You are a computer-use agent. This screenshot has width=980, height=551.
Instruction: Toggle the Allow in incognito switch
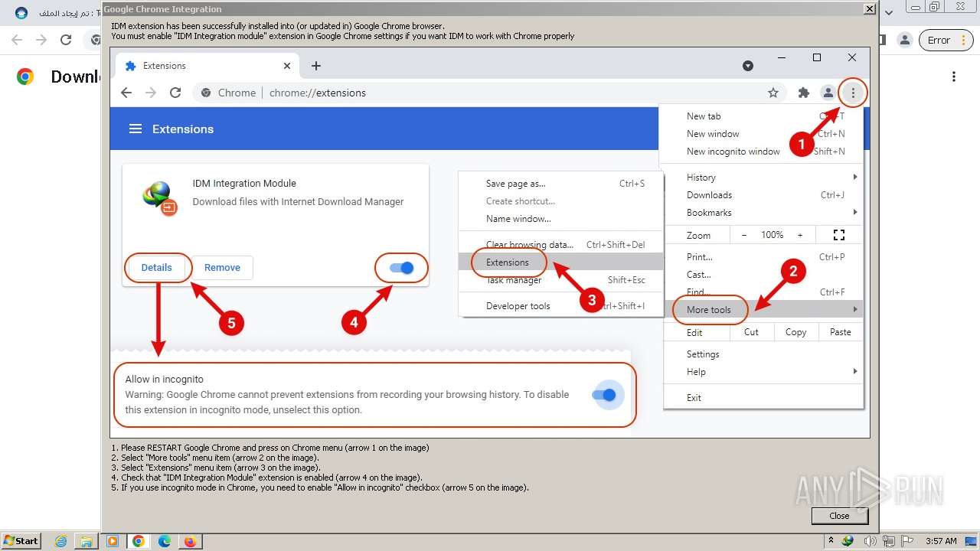point(605,395)
